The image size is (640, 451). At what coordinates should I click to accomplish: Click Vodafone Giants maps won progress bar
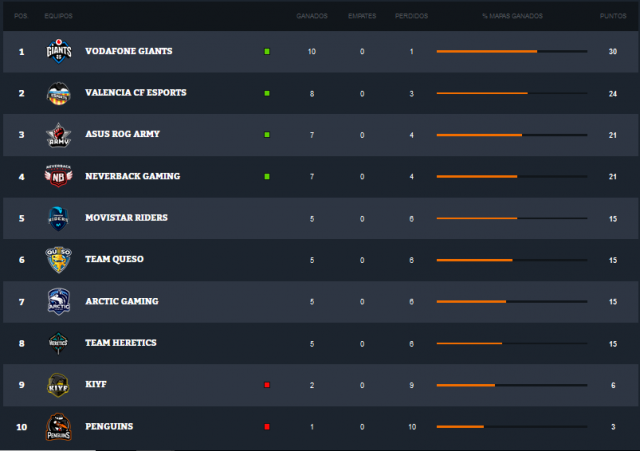[x=512, y=51]
